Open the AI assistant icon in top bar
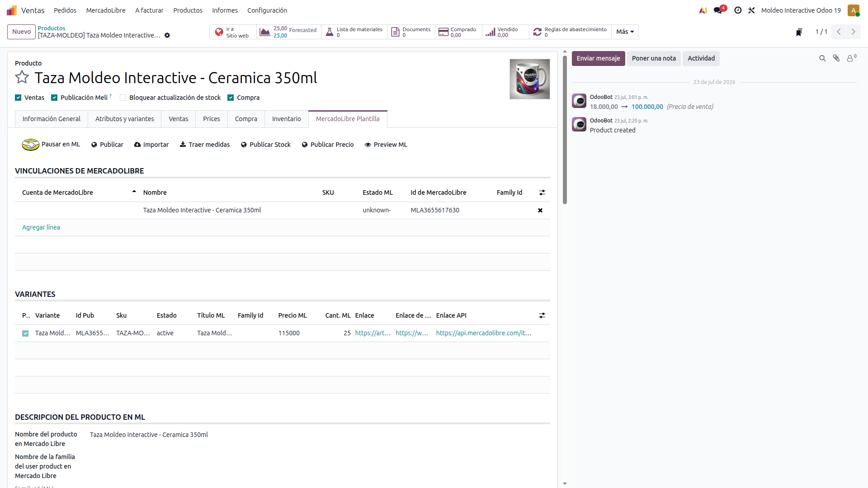 (x=703, y=10)
